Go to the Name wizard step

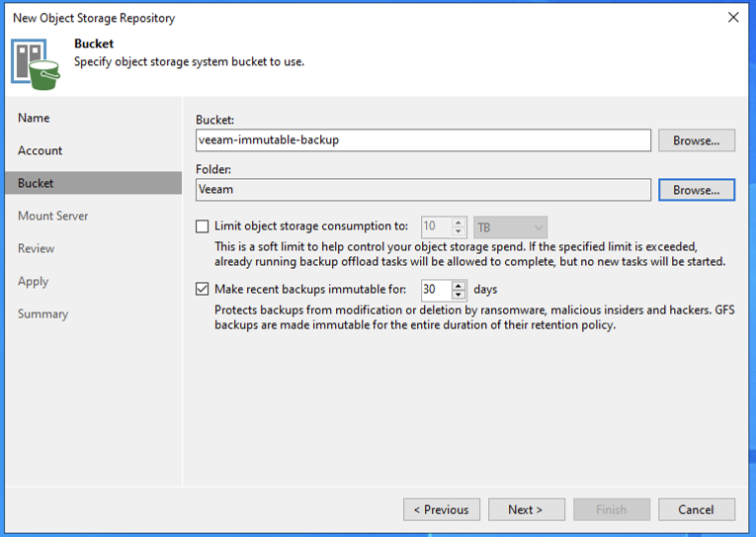click(34, 118)
